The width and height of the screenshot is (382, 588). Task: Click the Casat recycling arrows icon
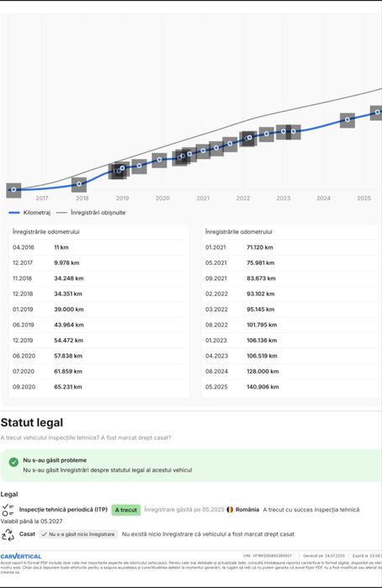pyautogui.click(x=8, y=535)
